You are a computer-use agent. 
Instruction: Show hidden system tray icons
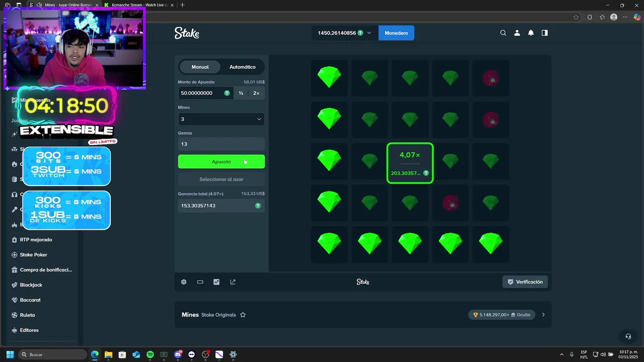[x=561, y=354]
